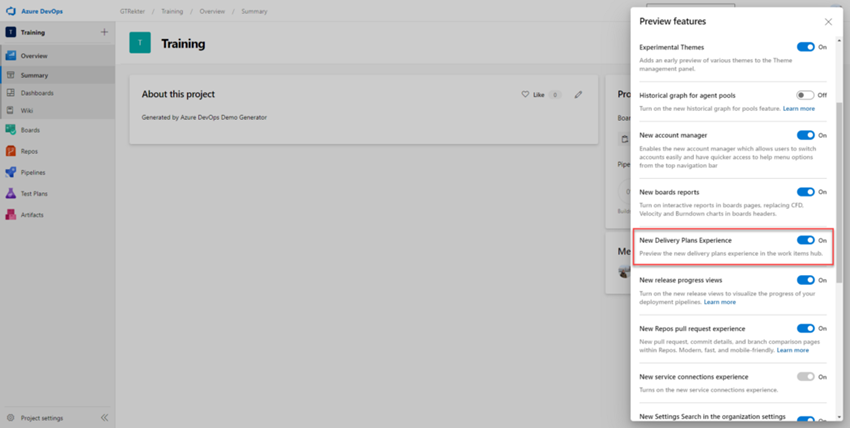Image resolution: width=850 pixels, height=428 pixels.
Task: Open the Boards hub icon
Action: click(10, 130)
